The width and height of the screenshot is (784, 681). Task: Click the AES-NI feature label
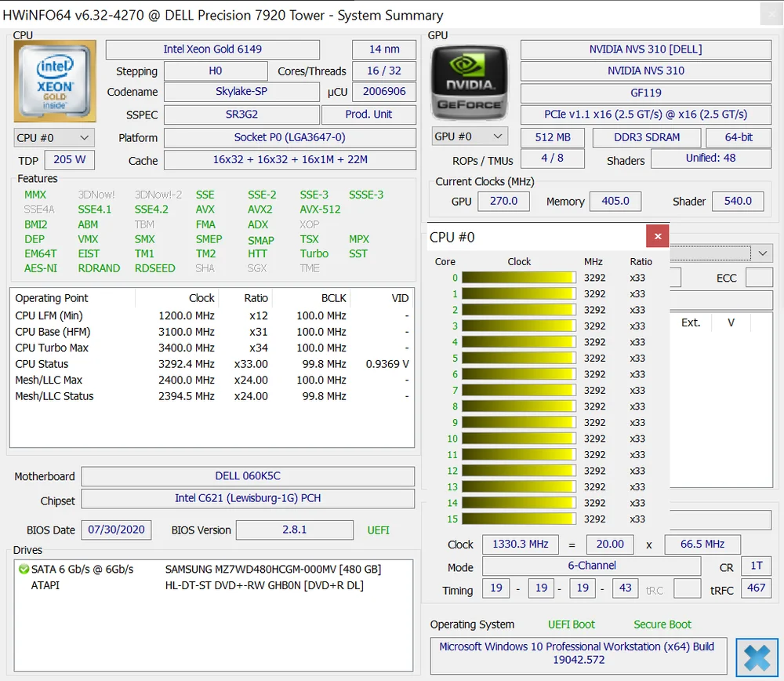click(x=41, y=268)
